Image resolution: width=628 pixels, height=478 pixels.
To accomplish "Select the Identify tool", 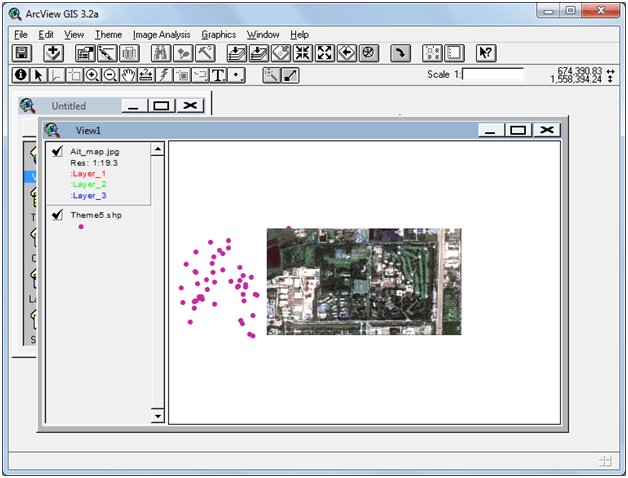I will click(x=21, y=75).
